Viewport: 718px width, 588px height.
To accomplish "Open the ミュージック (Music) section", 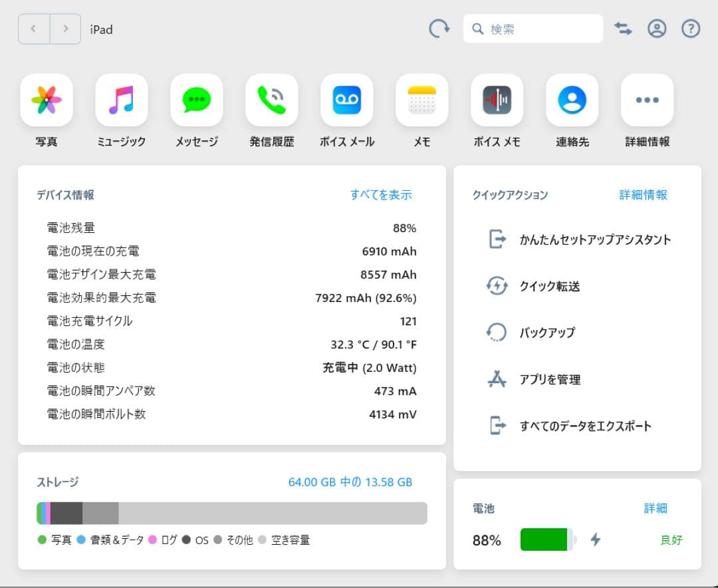I will pos(122,100).
